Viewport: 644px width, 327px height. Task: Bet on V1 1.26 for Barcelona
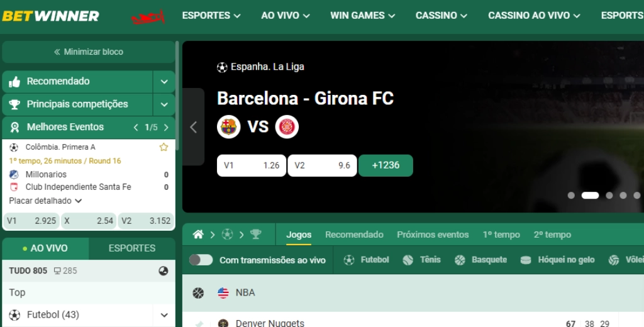tap(252, 165)
